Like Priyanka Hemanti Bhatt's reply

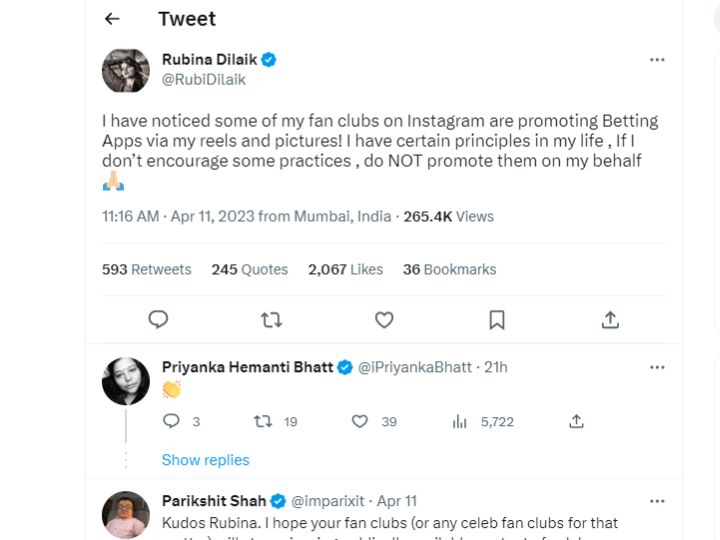click(x=360, y=422)
